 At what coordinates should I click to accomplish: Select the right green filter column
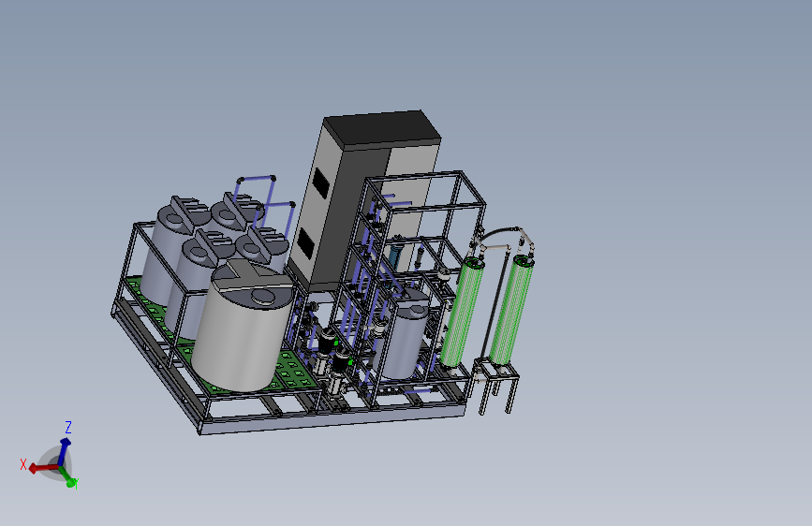pos(511,310)
